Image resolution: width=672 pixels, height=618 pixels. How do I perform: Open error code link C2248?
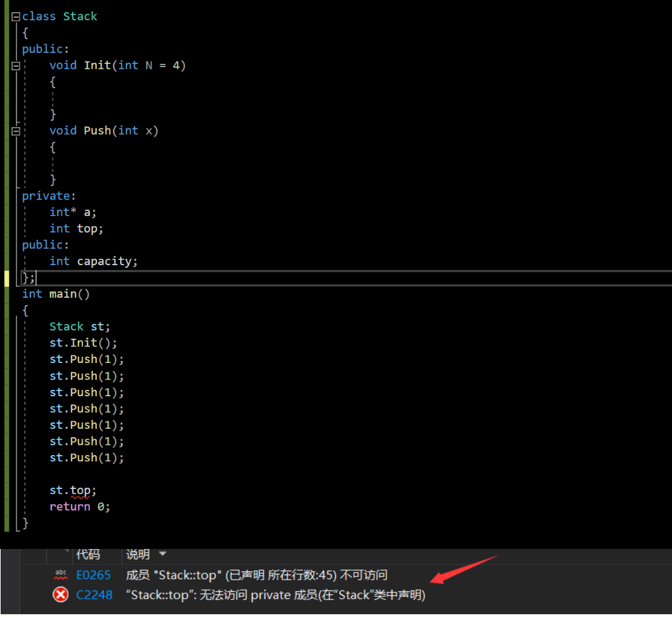tap(95, 595)
